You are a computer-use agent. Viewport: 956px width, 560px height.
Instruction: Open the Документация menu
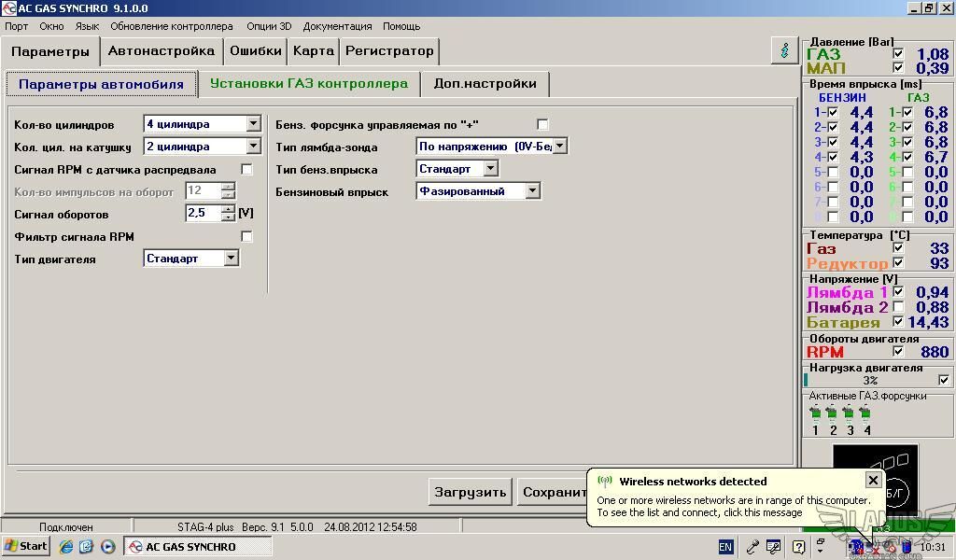point(337,26)
